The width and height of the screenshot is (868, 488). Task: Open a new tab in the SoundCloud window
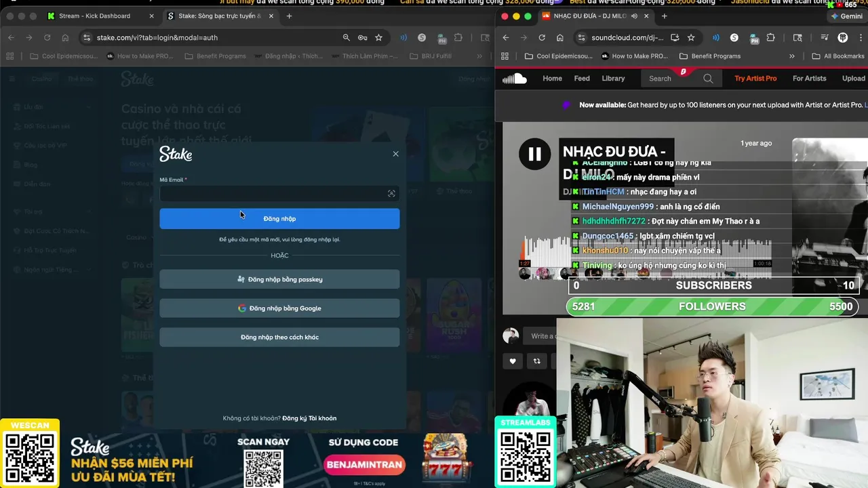(x=664, y=16)
